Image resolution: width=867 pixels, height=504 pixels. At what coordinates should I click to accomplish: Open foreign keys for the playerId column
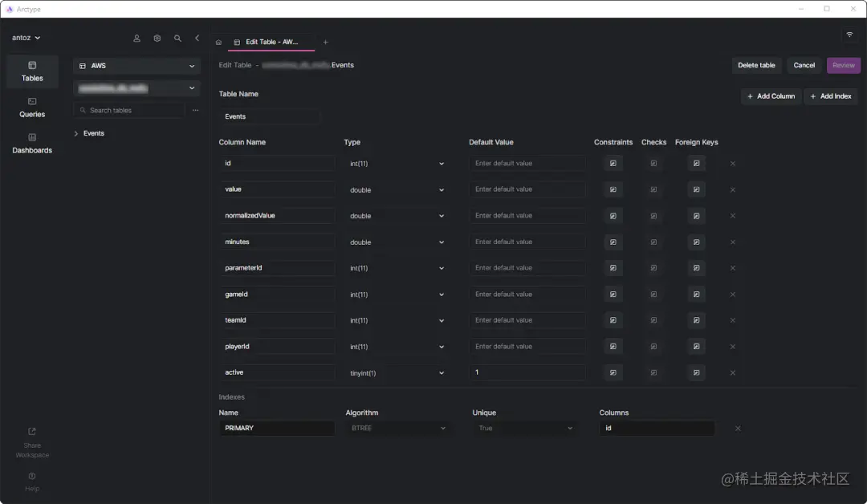(696, 347)
